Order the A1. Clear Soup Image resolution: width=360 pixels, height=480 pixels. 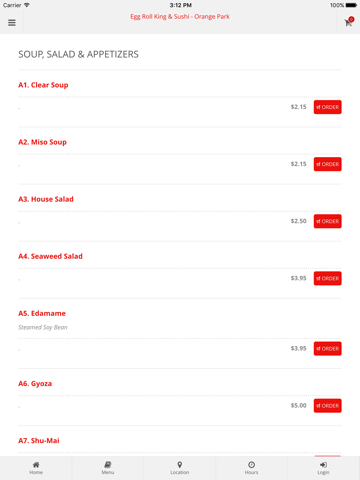pos(327,107)
